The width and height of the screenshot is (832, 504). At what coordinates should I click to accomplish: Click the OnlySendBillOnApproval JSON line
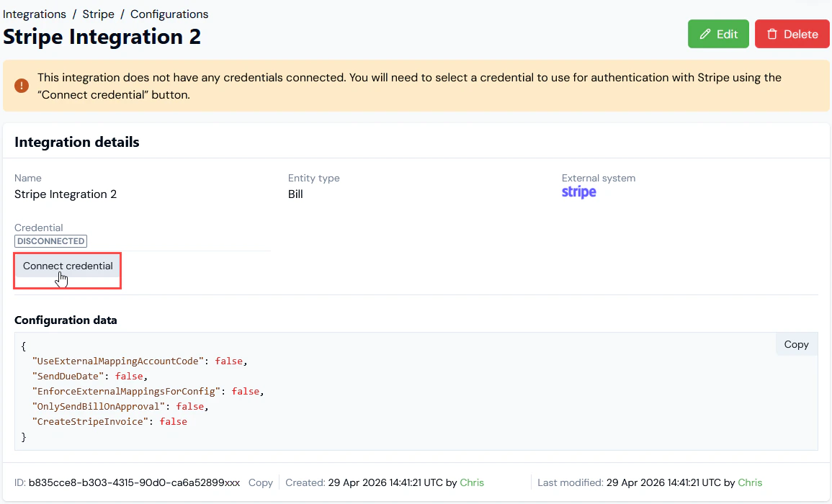(x=120, y=406)
